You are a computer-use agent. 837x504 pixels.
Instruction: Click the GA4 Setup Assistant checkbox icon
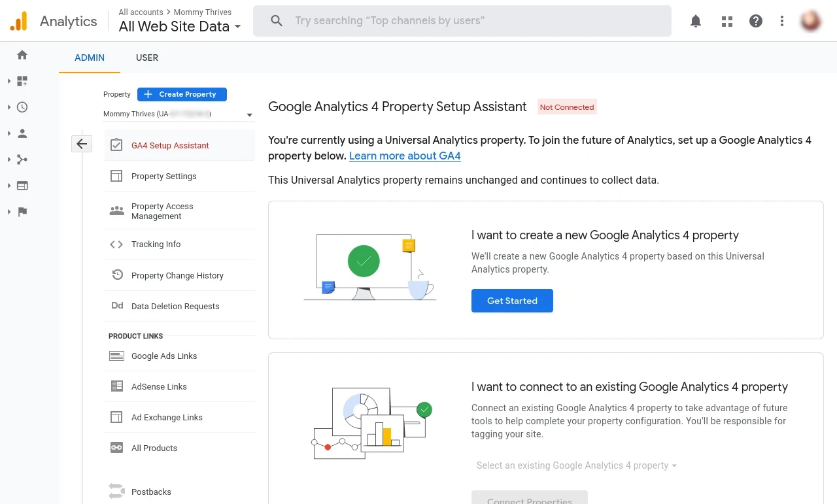tap(116, 145)
